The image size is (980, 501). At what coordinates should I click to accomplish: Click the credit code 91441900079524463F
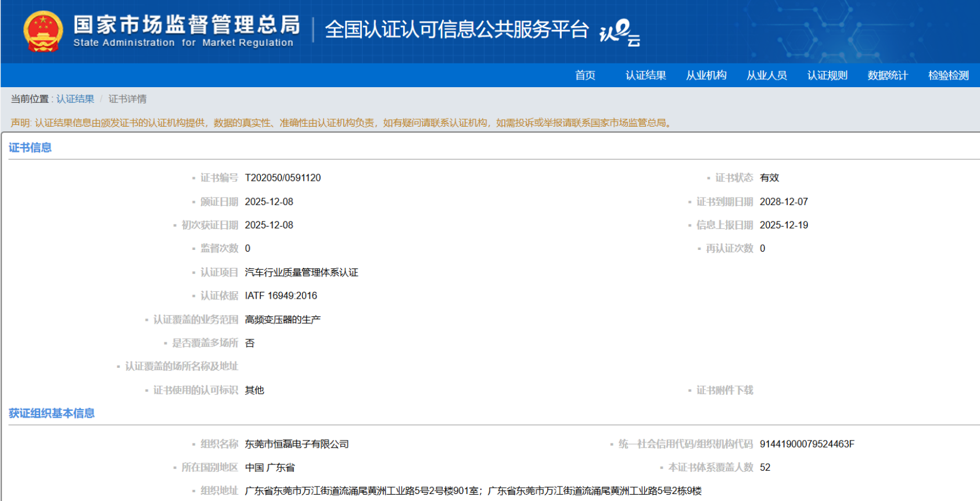point(807,444)
